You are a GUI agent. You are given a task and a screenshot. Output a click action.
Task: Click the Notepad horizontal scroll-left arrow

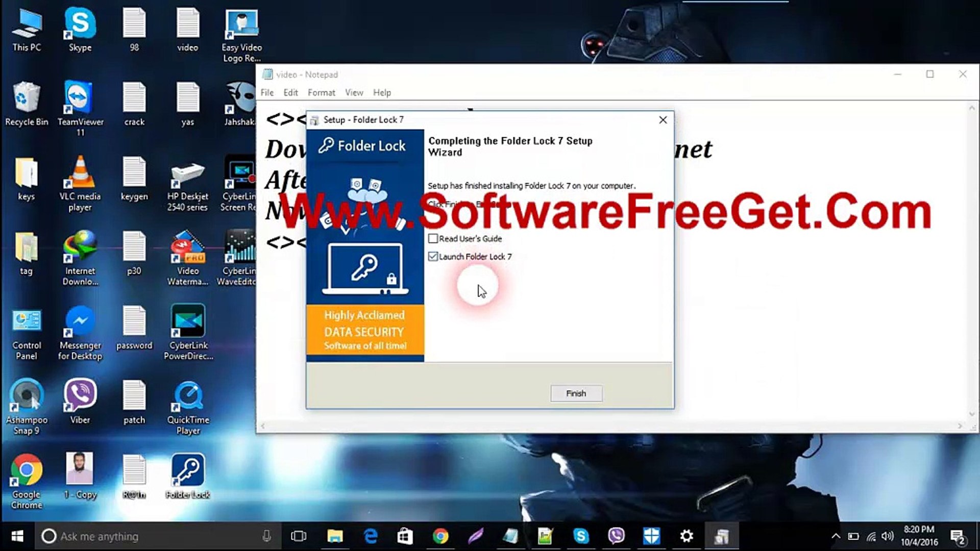tap(263, 426)
